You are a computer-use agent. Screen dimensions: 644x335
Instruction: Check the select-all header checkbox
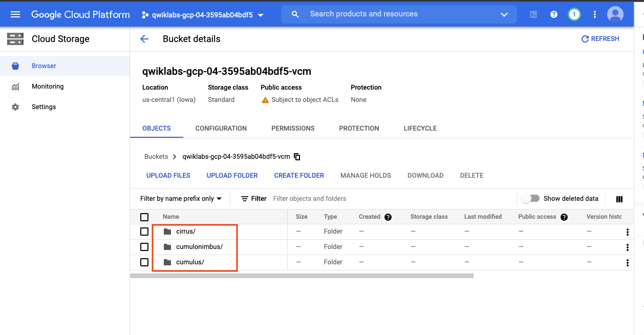tap(144, 217)
